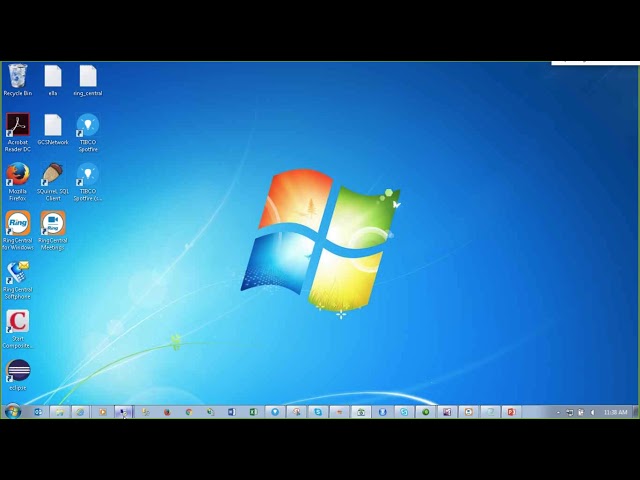Select the 'ring_central' file on desktop
The width and height of the screenshot is (640, 480).
point(88,80)
